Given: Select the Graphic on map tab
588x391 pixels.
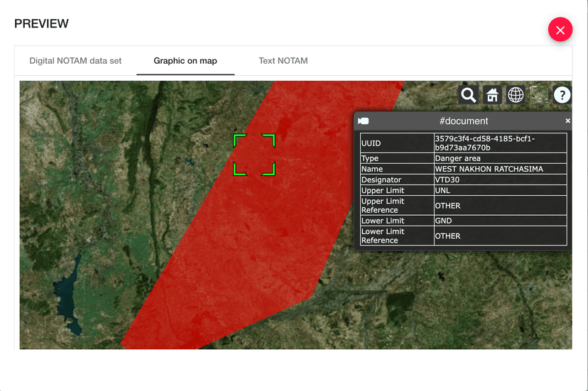Looking at the screenshot, I should point(185,61).
